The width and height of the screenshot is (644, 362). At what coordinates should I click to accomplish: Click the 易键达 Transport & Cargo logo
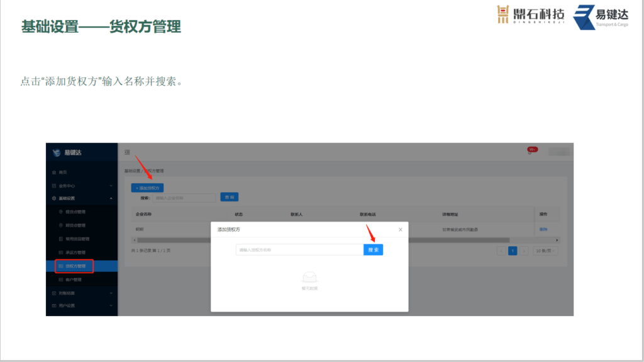(601, 17)
